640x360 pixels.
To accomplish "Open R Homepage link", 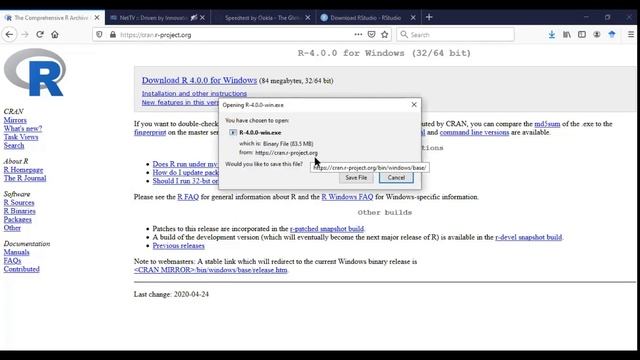I will coord(23,170).
